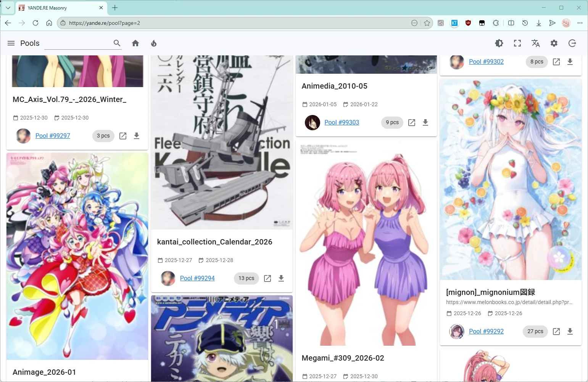
Task: Close the YANDE.RE Masonry tab
Action: 101,8
